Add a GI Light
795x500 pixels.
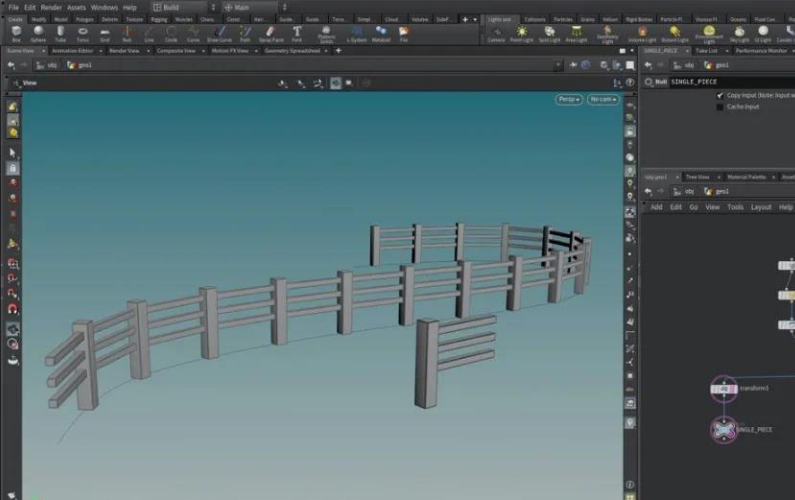763,34
